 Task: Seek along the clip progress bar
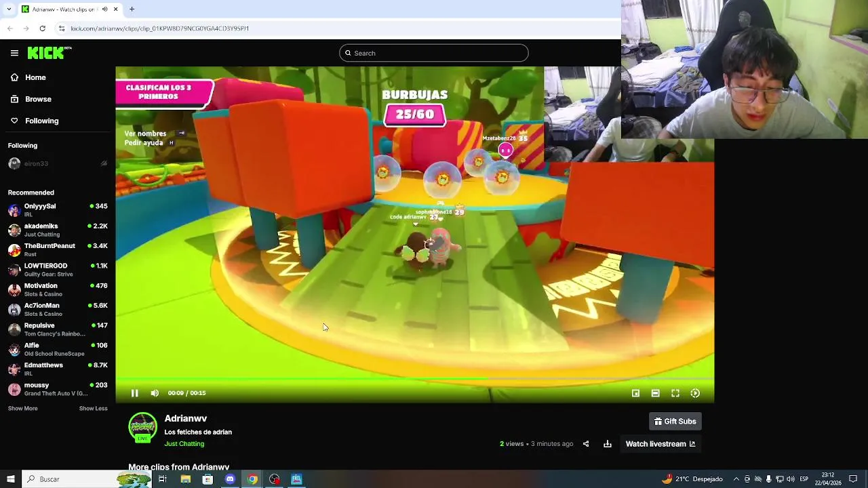coord(414,380)
